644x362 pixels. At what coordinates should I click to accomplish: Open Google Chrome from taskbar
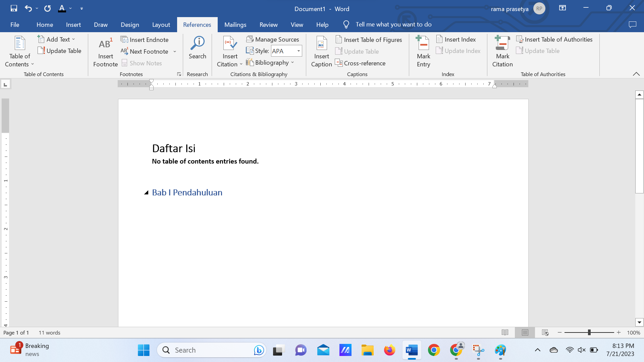pos(434,350)
